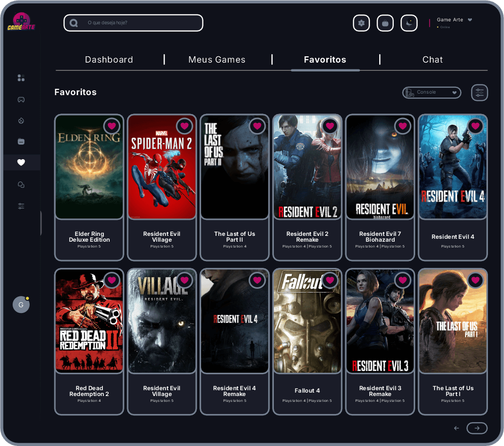
Task: Click the shopping bag icon in header
Action: point(385,23)
